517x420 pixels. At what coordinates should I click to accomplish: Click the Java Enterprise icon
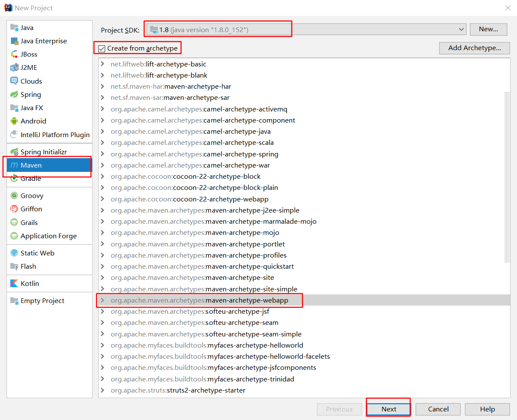tap(14, 41)
